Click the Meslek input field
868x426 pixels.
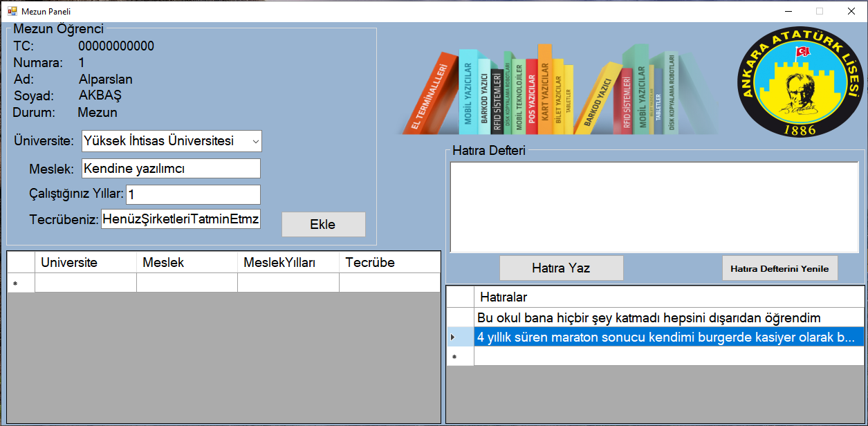171,169
